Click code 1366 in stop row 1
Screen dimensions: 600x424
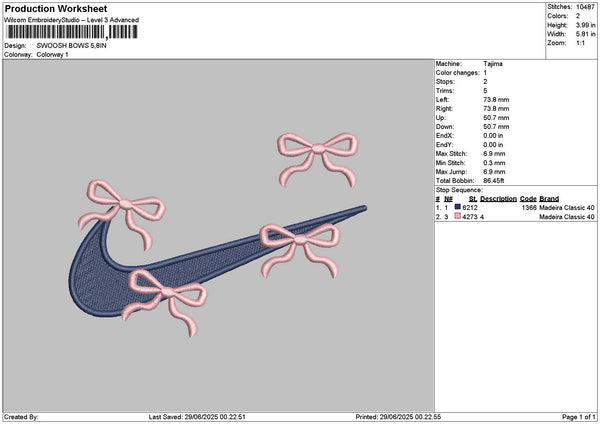pos(529,208)
